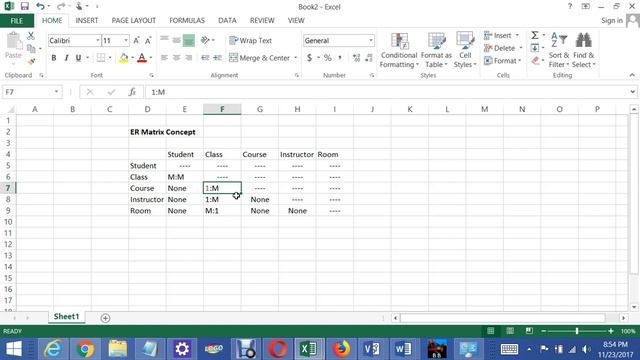This screenshot has height=360, width=640.
Task: Switch to the FORMULAS tab
Action: (x=187, y=20)
